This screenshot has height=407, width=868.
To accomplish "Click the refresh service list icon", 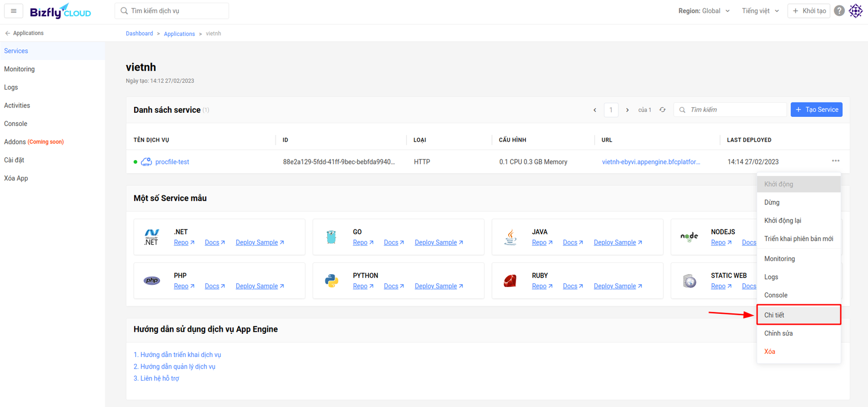I will coord(662,110).
